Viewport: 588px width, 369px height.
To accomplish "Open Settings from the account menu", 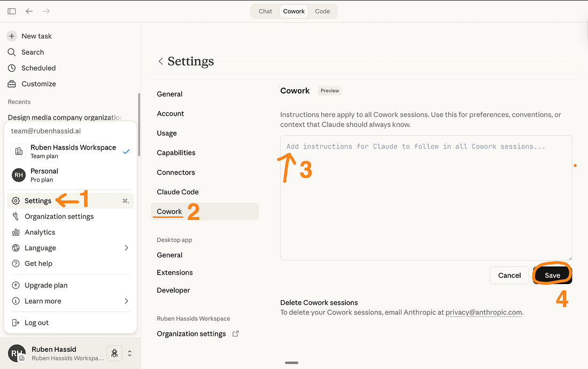I will click(71, 201).
